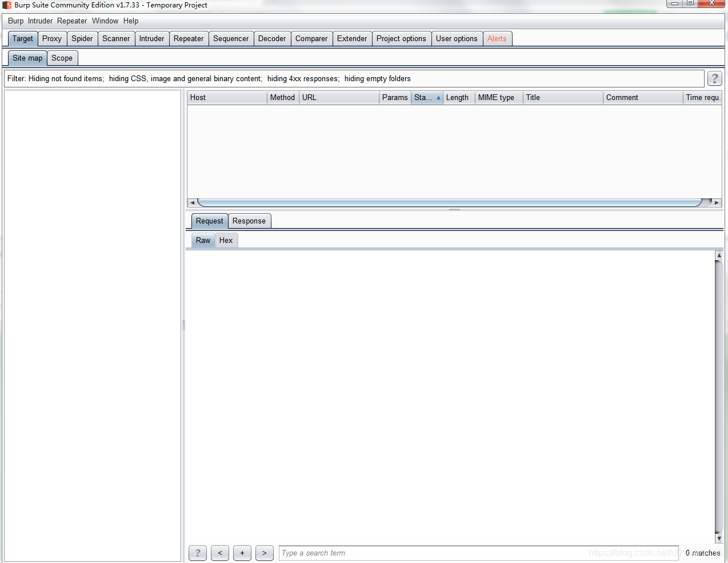
Task: Click table scrollbar left arrow
Action: (192, 202)
